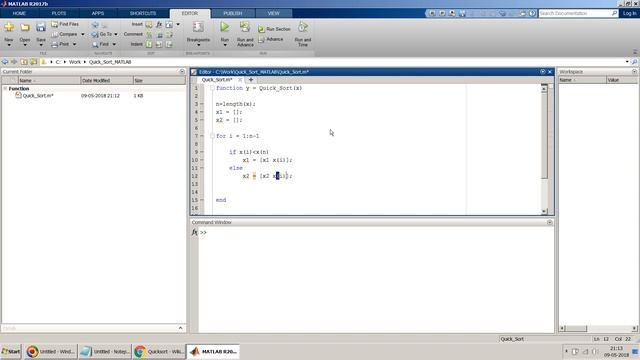Open the address bar path dropdown
Image resolution: width=640 pixels, height=360 pixels.
[x=627, y=62]
